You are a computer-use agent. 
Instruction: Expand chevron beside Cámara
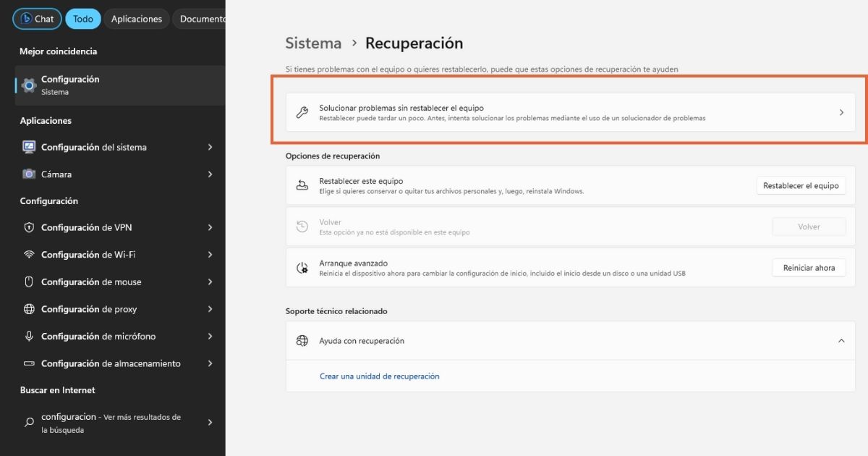(x=210, y=174)
